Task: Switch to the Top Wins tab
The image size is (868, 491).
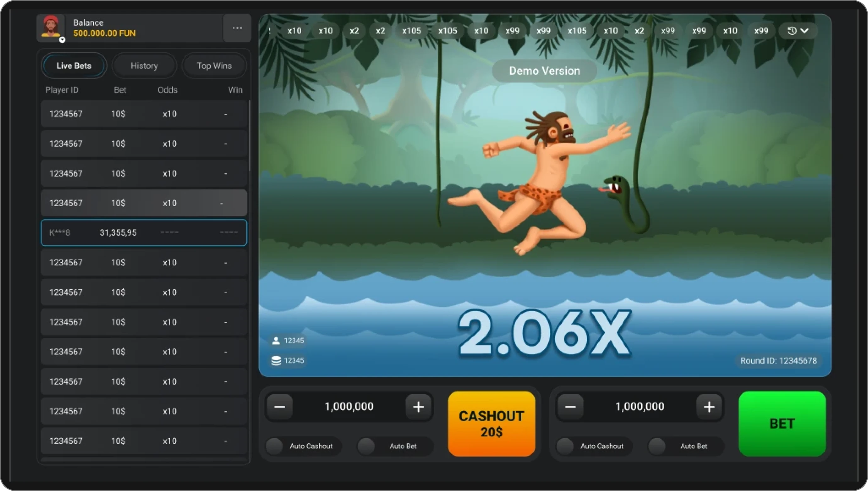Action: [214, 66]
